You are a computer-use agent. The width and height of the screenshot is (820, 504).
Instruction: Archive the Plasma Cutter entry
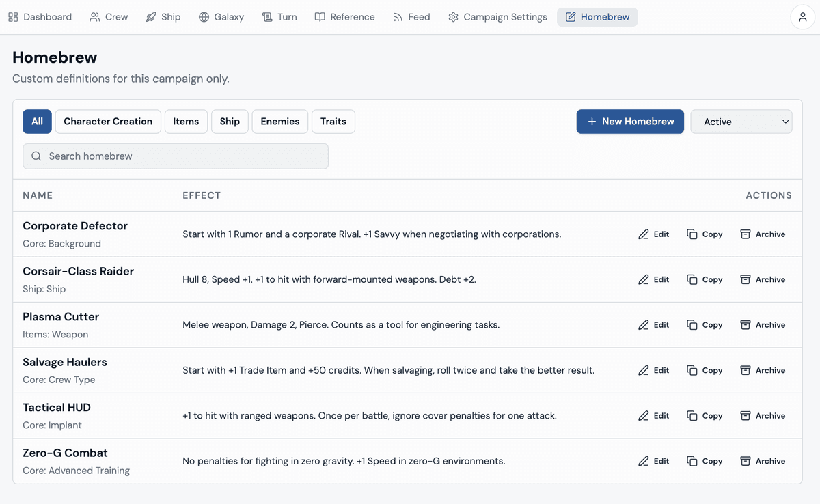[763, 325]
